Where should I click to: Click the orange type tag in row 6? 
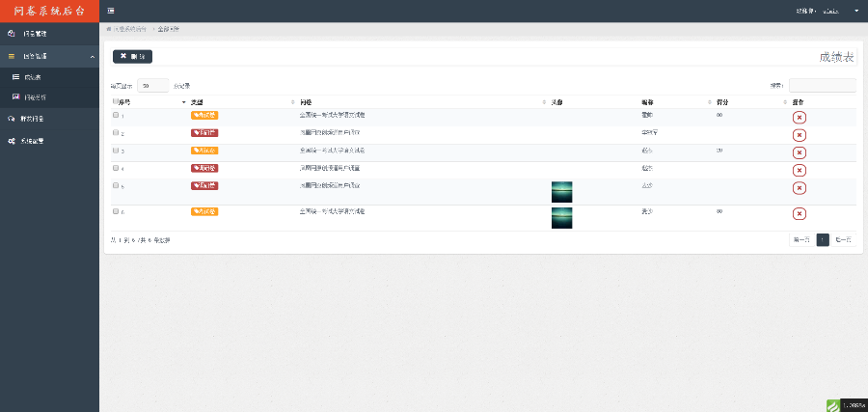204,211
